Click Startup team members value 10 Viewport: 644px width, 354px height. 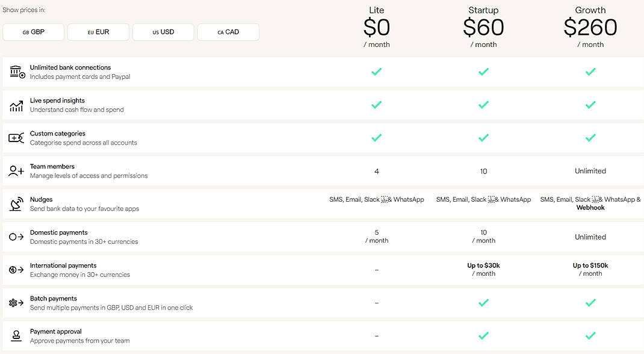483,171
